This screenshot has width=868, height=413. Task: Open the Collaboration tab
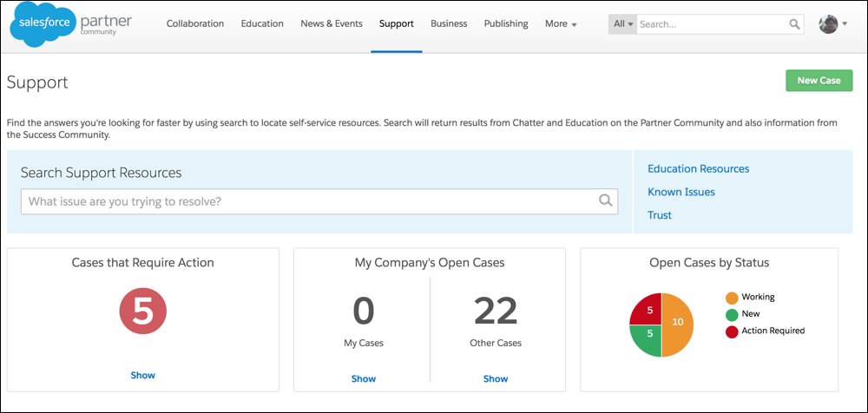(194, 23)
